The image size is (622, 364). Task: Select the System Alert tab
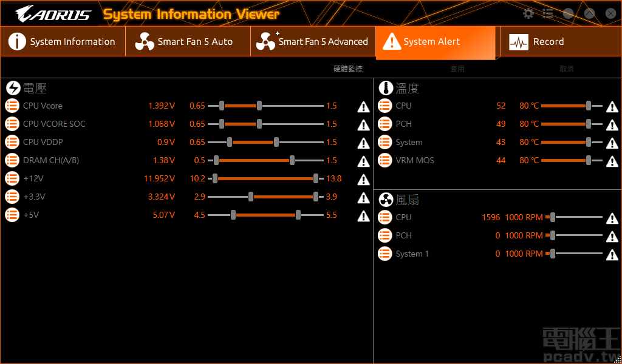click(436, 43)
